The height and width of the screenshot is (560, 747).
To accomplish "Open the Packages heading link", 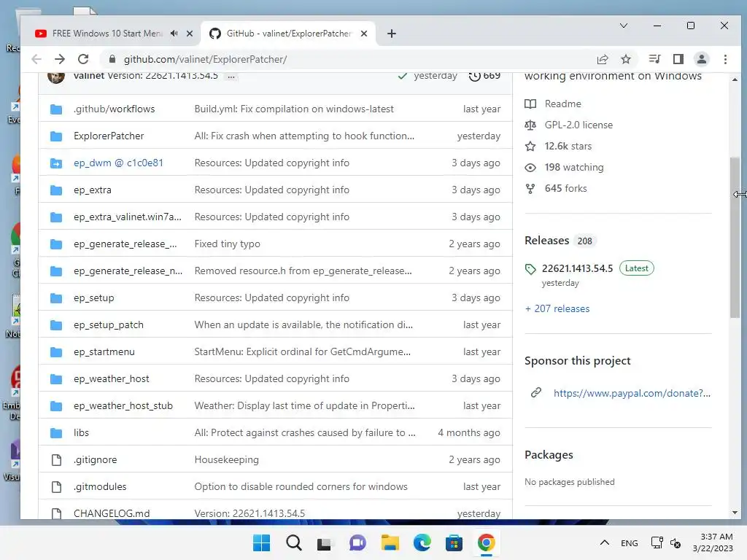I will [x=549, y=455].
